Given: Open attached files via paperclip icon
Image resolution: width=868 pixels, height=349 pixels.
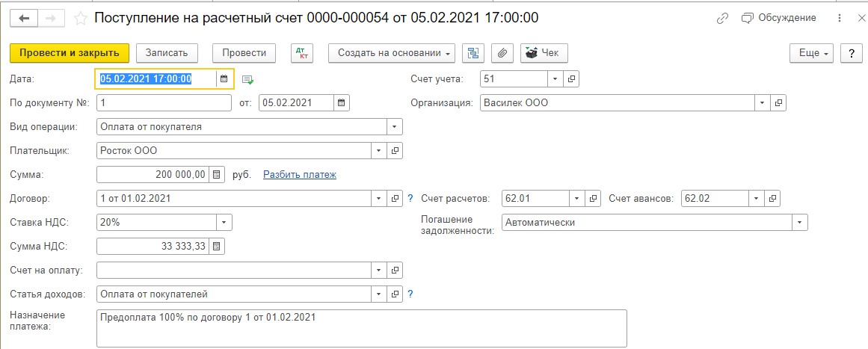Looking at the screenshot, I should 502,53.
